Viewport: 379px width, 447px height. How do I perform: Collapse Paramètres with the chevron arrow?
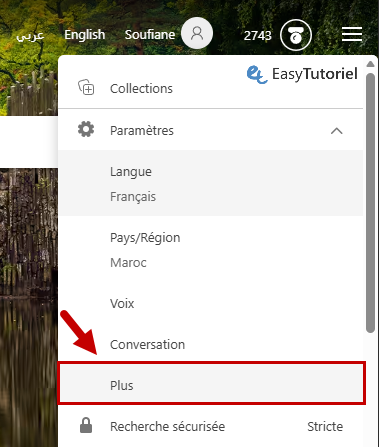click(x=337, y=131)
